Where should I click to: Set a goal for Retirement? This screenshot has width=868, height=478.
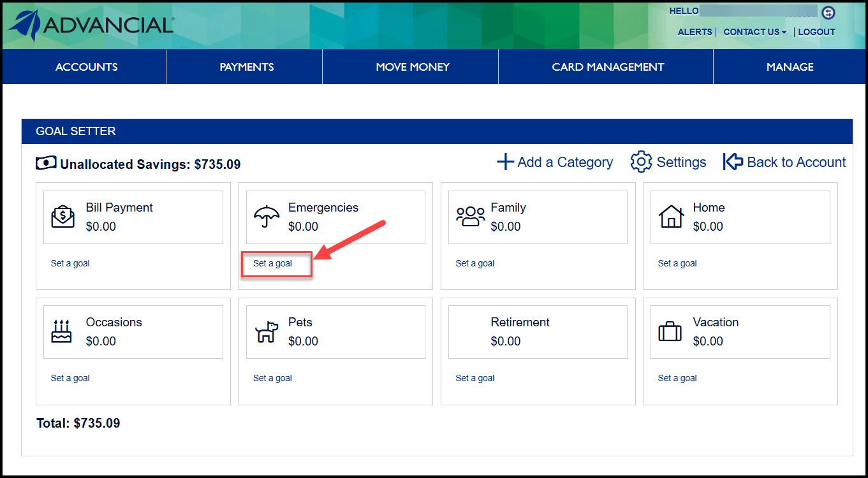click(474, 378)
